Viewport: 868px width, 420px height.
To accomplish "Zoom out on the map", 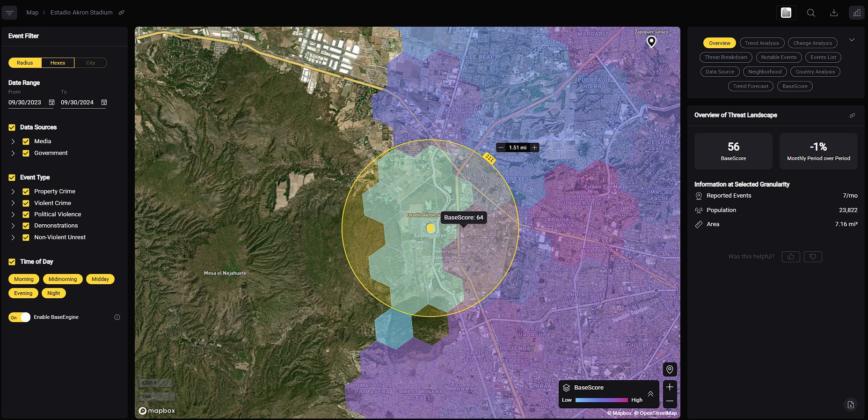I will pos(670,401).
